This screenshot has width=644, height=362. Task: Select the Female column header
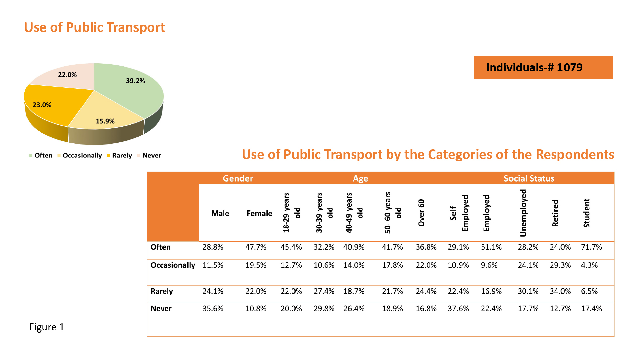click(x=259, y=214)
